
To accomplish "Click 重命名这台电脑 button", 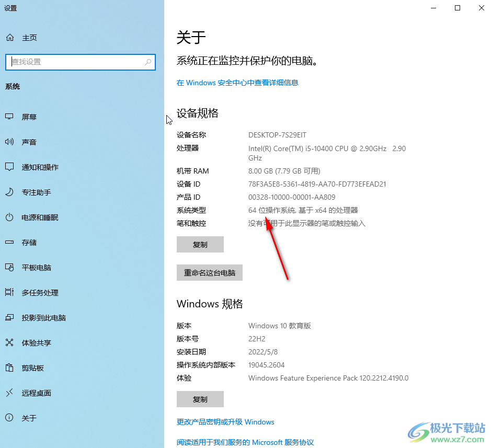I will (x=210, y=273).
